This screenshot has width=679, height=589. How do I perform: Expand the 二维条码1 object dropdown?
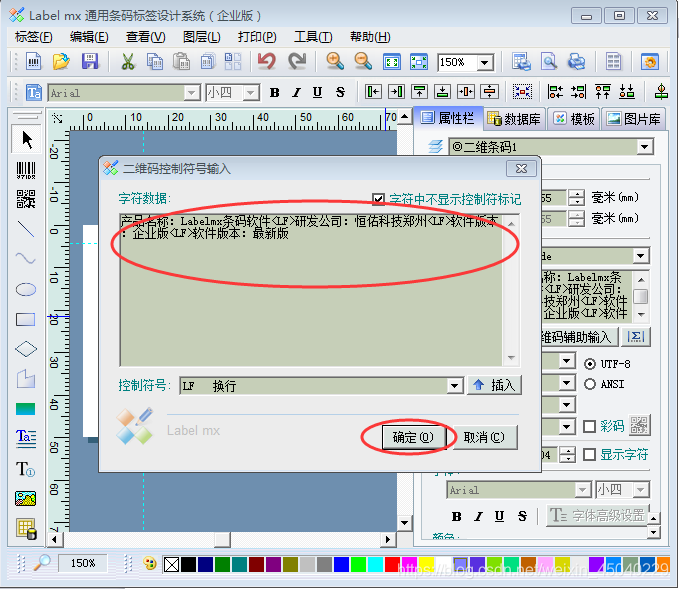[x=645, y=147]
